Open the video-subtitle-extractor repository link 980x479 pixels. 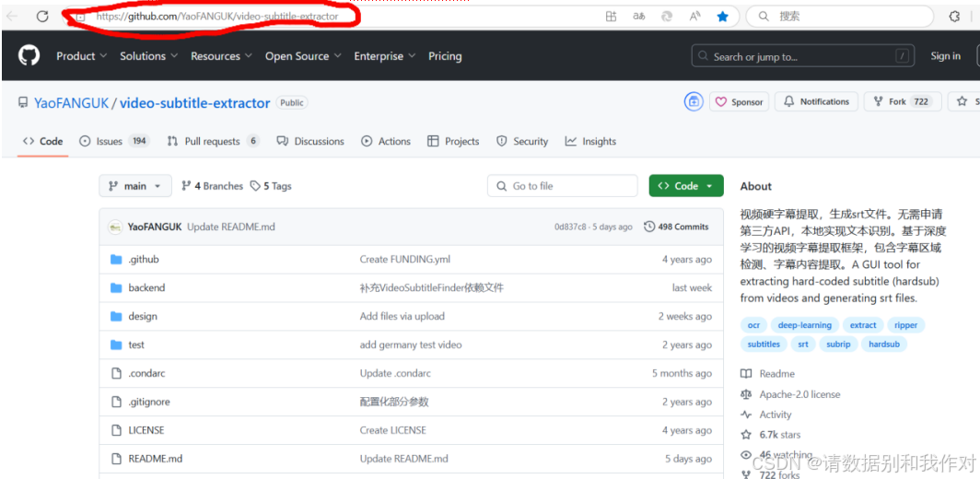195,102
